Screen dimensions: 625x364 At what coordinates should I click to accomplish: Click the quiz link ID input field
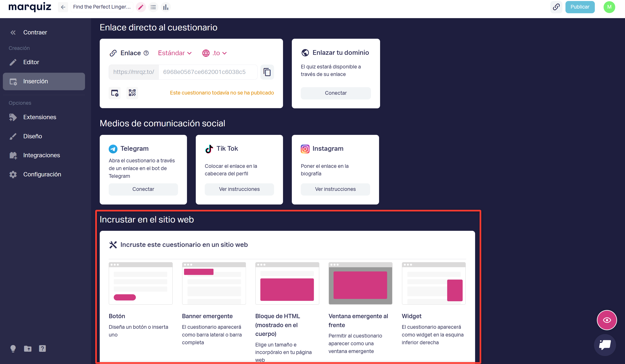207,72
